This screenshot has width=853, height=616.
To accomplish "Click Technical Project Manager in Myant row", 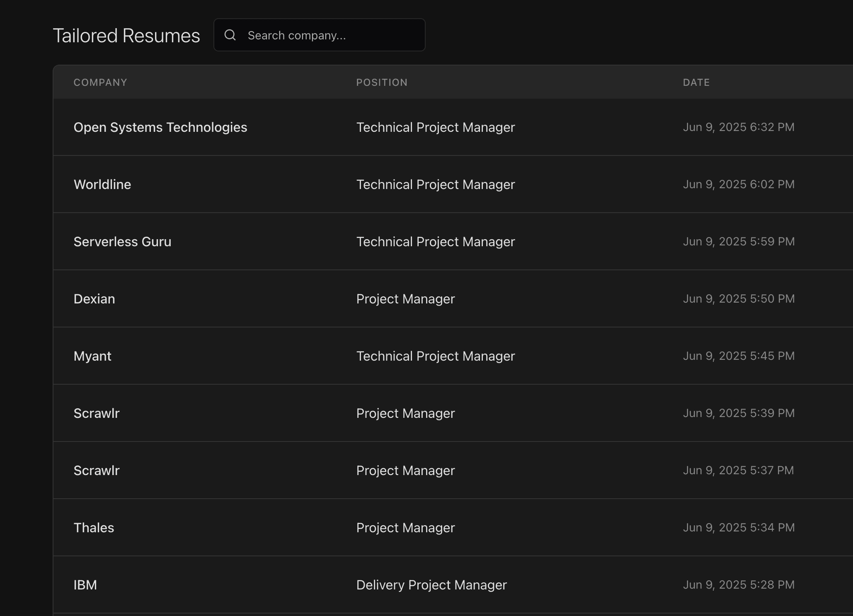I will pos(436,356).
